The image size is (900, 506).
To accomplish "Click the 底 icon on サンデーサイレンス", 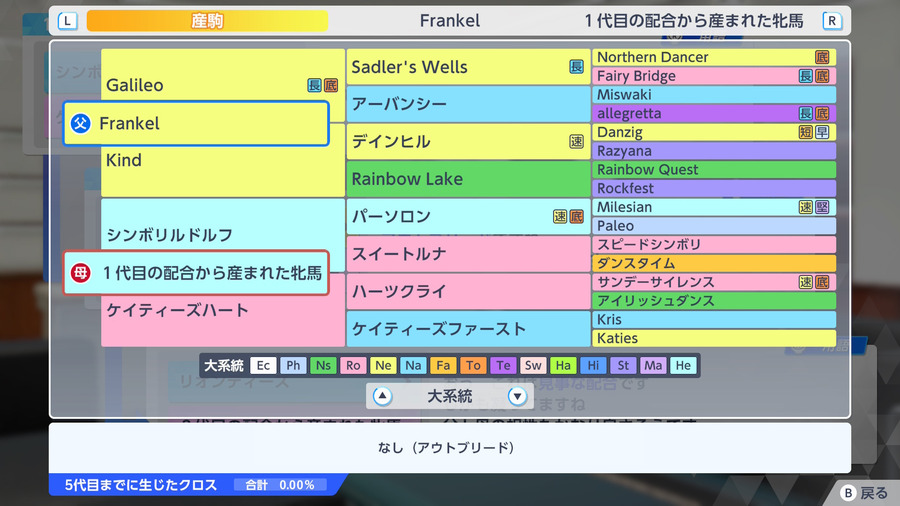I will click(x=822, y=282).
